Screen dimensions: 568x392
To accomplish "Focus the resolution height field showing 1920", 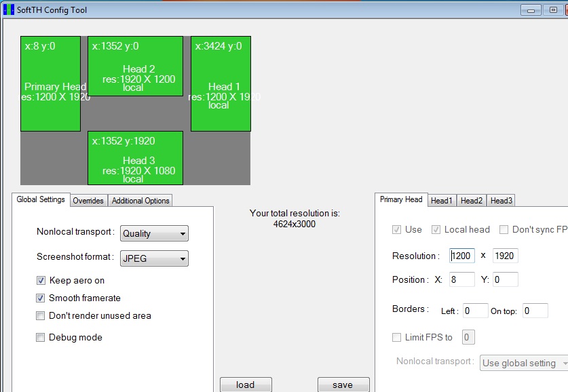I will [x=506, y=256].
